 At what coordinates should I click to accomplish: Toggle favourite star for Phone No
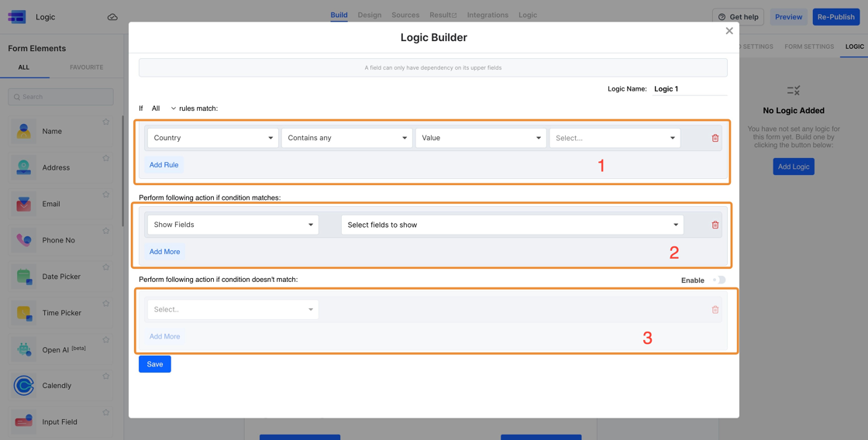(x=106, y=231)
